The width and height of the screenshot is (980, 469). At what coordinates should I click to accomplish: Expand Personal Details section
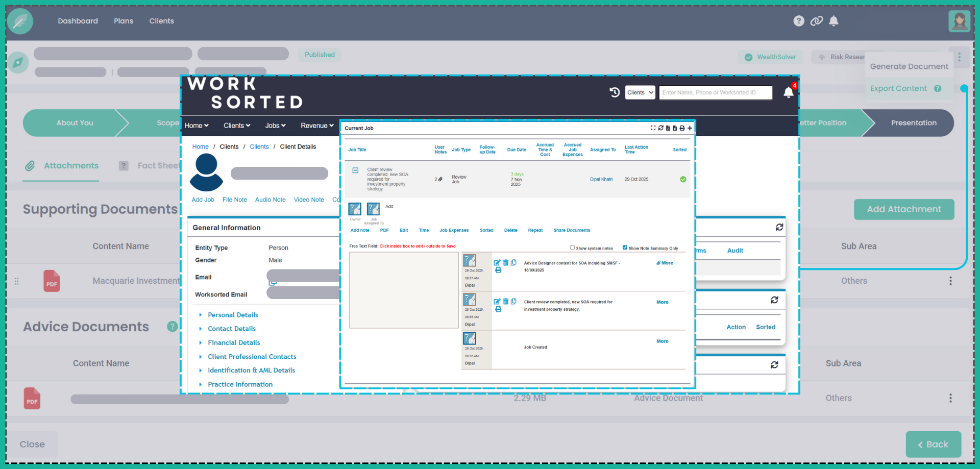coord(233,315)
